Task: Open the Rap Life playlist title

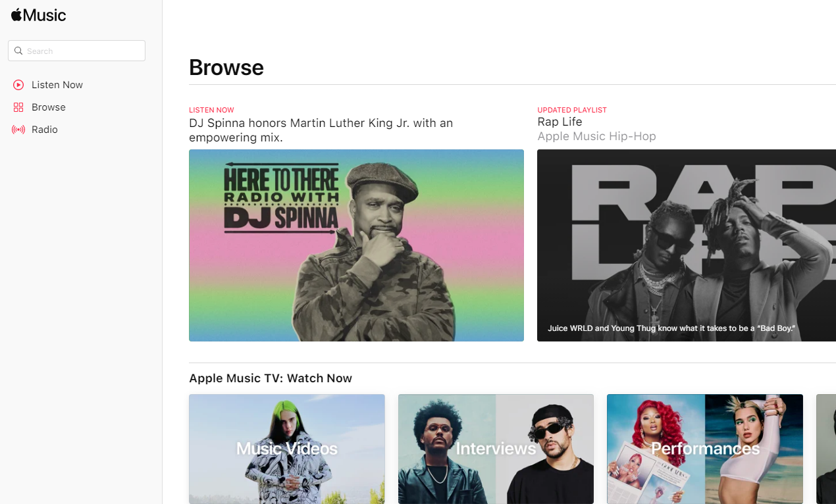Action: (560, 122)
